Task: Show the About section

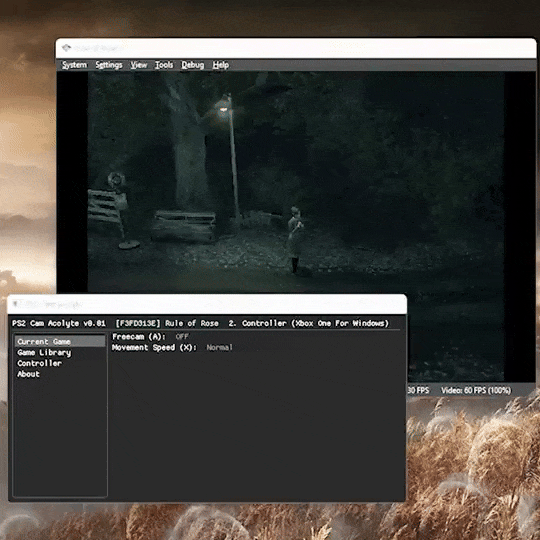Action: (x=28, y=374)
